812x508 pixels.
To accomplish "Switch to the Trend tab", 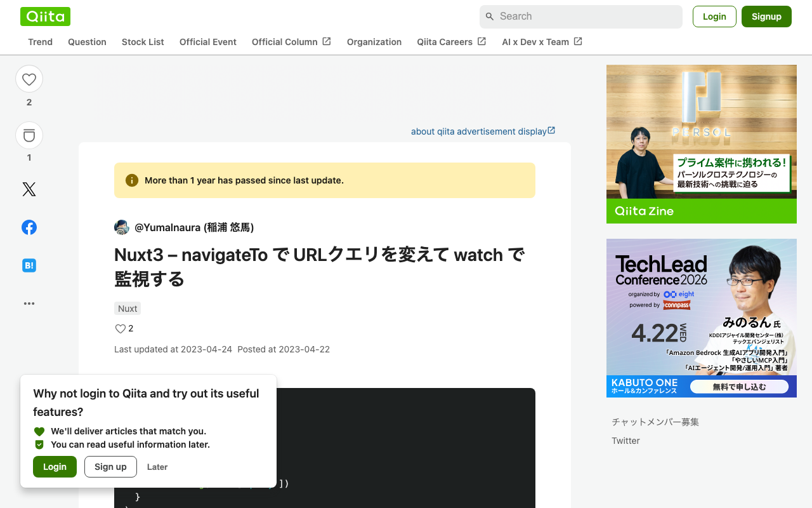I will [40, 42].
